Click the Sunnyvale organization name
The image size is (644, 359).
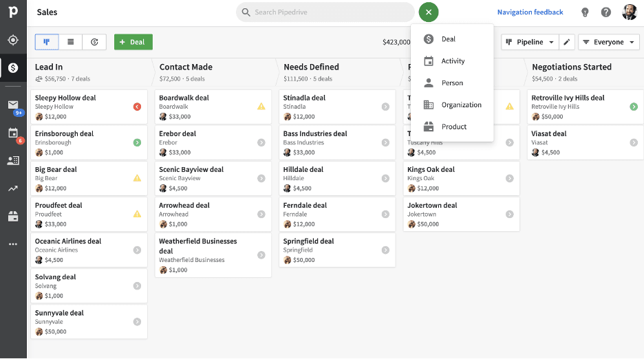pyautogui.click(x=49, y=322)
